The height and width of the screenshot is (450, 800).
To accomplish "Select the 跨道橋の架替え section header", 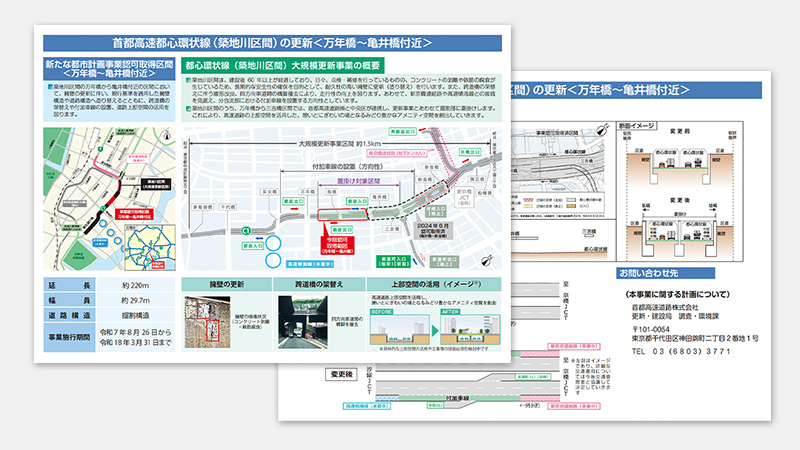I will 304,285.
